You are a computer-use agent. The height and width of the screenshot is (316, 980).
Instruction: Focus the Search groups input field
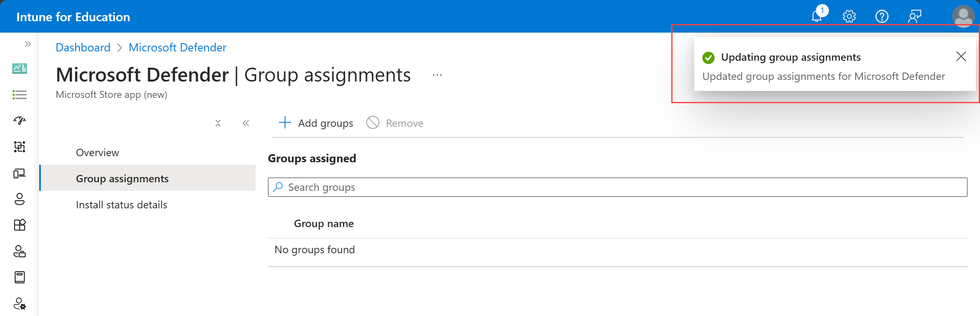617,187
